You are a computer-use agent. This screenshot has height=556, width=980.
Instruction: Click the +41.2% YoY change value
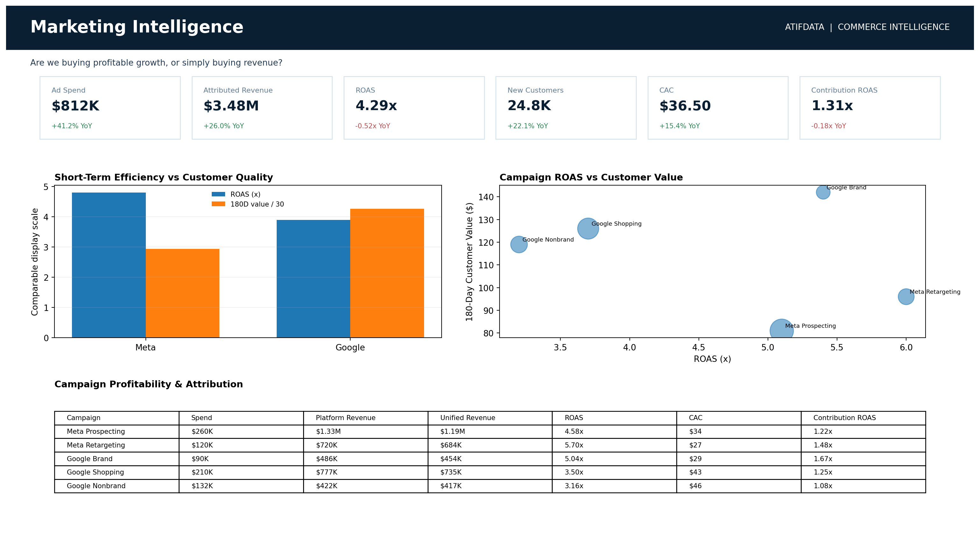(72, 126)
